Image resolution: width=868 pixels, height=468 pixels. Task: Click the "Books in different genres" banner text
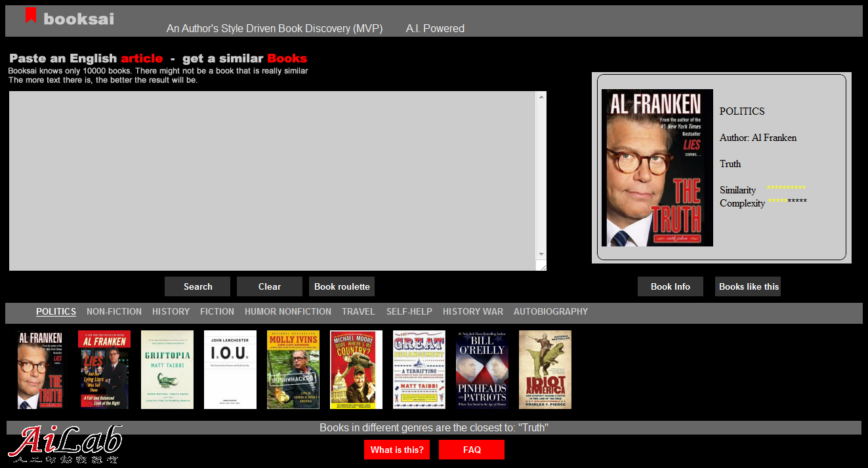pyautogui.click(x=434, y=427)
